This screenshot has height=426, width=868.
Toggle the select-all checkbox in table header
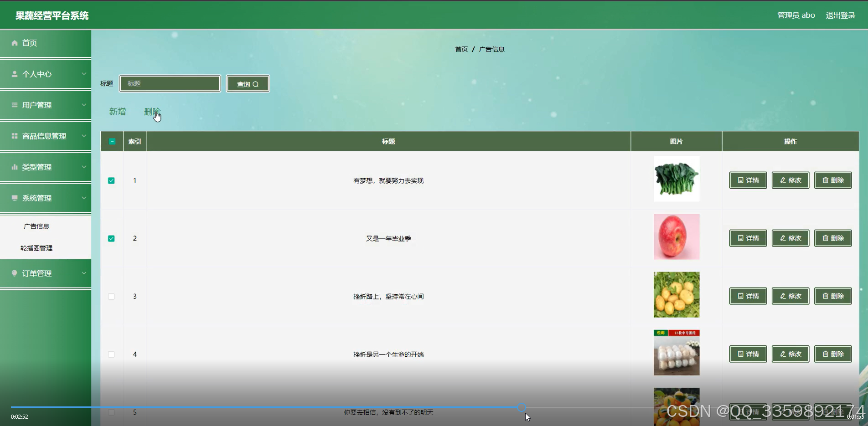coord(112,141)
